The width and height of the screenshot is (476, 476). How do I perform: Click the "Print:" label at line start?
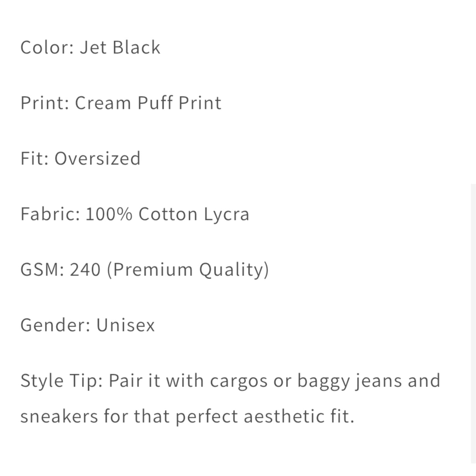click(x=45, y=103)
